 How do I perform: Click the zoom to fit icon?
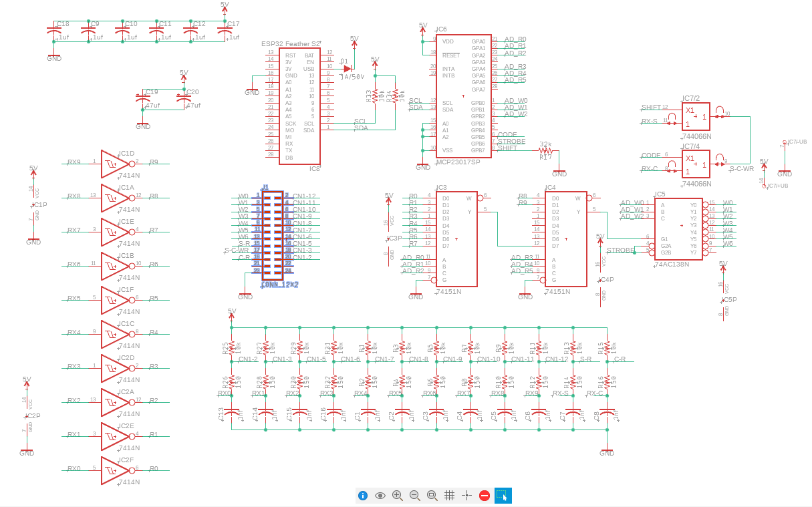coord(432,495)
